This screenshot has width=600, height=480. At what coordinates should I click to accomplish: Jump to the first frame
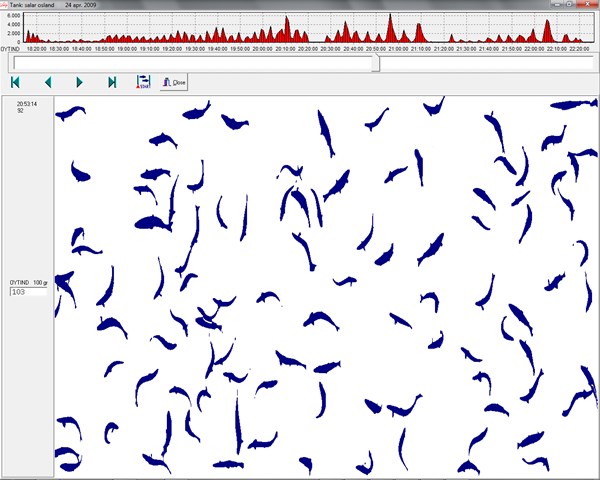16,82
